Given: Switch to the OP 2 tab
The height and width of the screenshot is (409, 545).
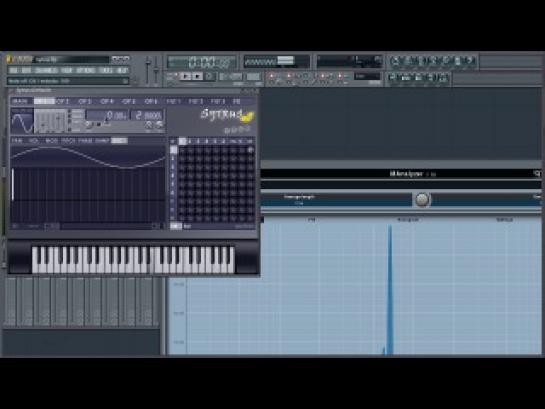Looking at the screenshot, I should coord(63,101).
